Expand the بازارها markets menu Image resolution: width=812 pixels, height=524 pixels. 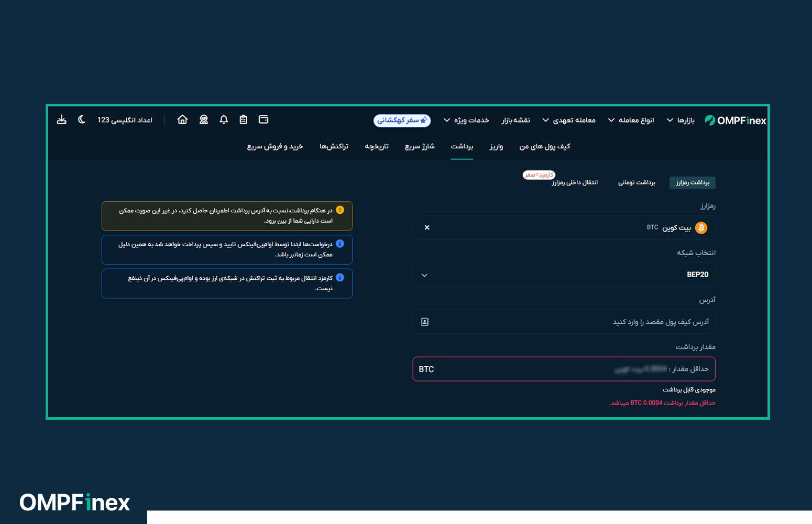point(681,121)
